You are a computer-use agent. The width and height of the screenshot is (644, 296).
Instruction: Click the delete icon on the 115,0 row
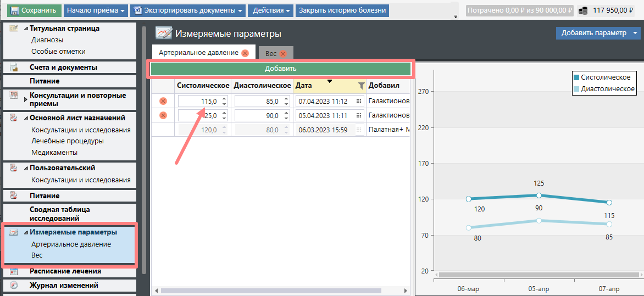[163, 101]
